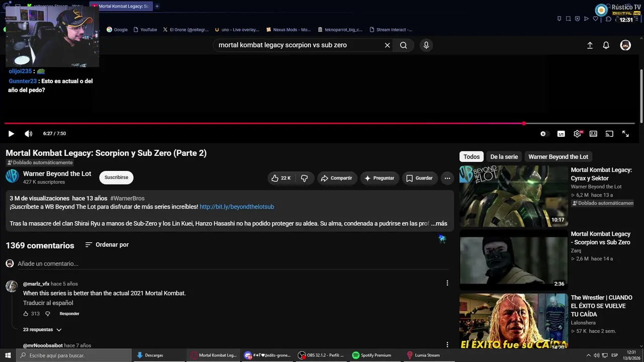Like the @marlz_vfx comment
644x362 pixels.
coord(26,314)
